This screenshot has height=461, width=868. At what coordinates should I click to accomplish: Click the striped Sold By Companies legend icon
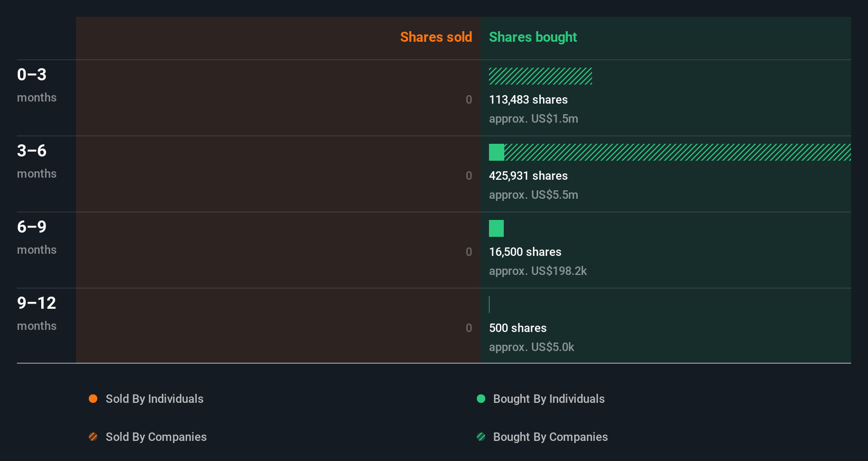(93, 437)
